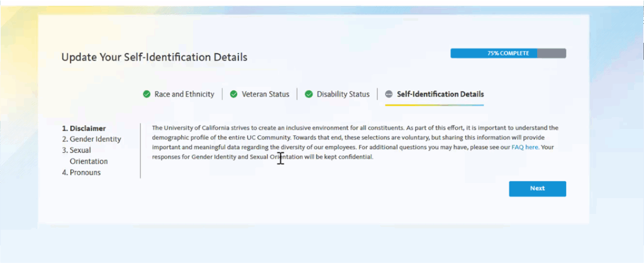
Task: Click the 75% COMPLETE progress bar
Action: pyautogui.click(x=508, y=53)
